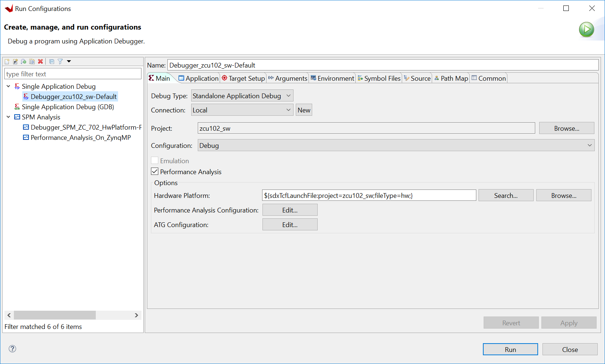Click the Export launch configuration icon
605x364 pixels.
24,62
